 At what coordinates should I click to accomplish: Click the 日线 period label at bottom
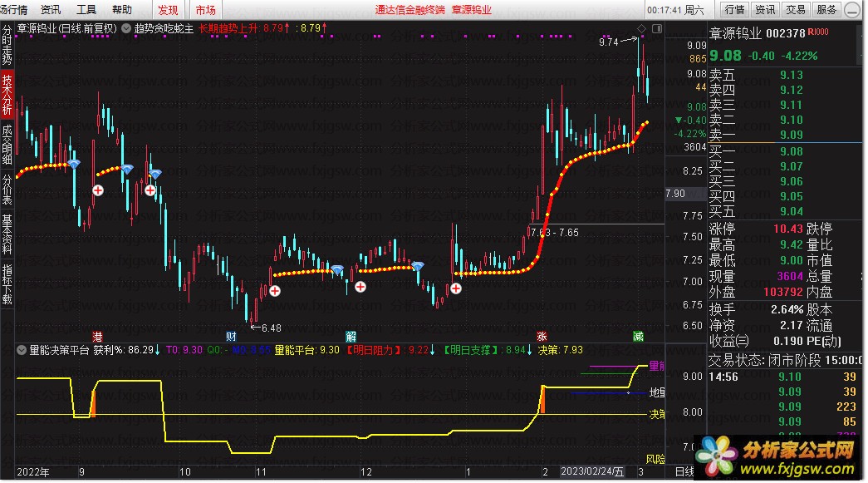coord(684,471)
